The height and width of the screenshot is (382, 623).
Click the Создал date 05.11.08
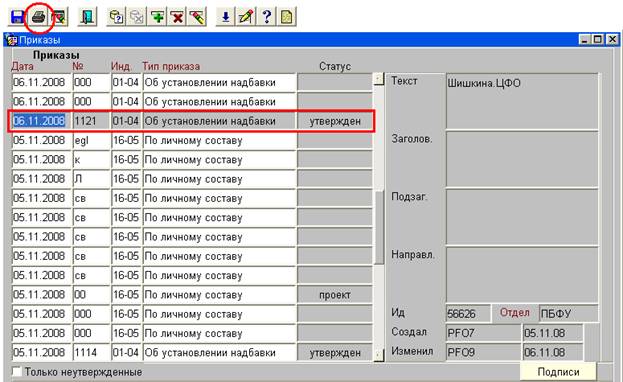coord(553,333)
